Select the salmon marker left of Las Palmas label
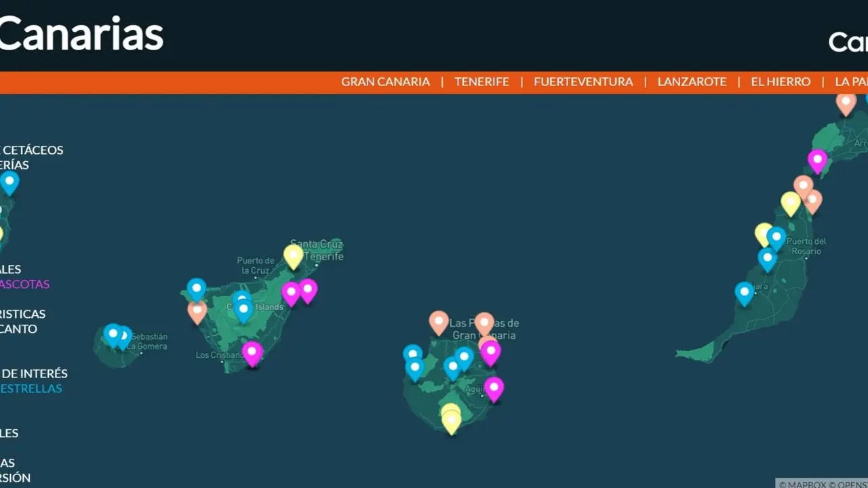The image size is (868, 488). click(439, 322)
